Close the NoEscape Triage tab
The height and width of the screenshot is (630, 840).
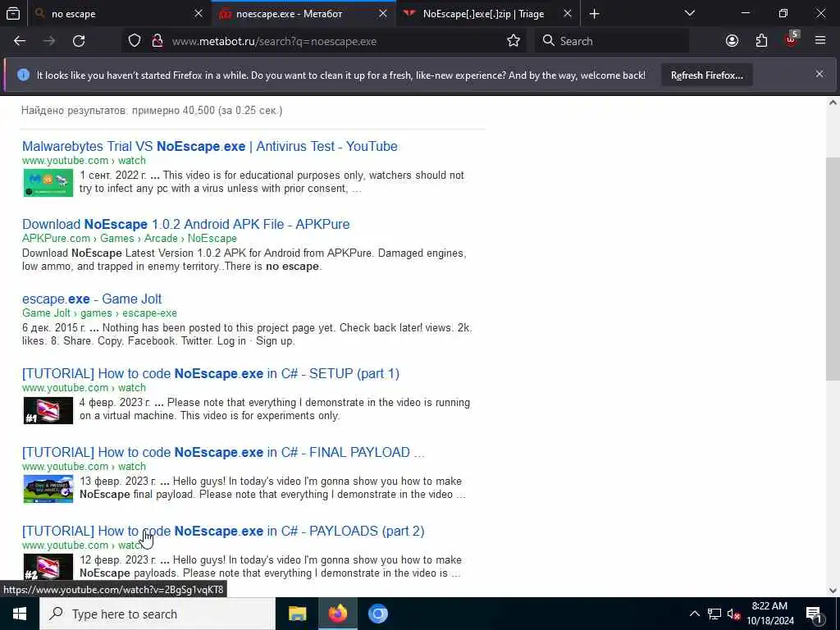point(568,14)
